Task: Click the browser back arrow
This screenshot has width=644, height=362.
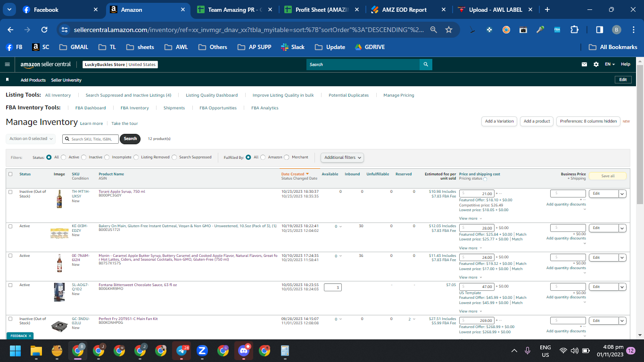Action: click(10, 30)
